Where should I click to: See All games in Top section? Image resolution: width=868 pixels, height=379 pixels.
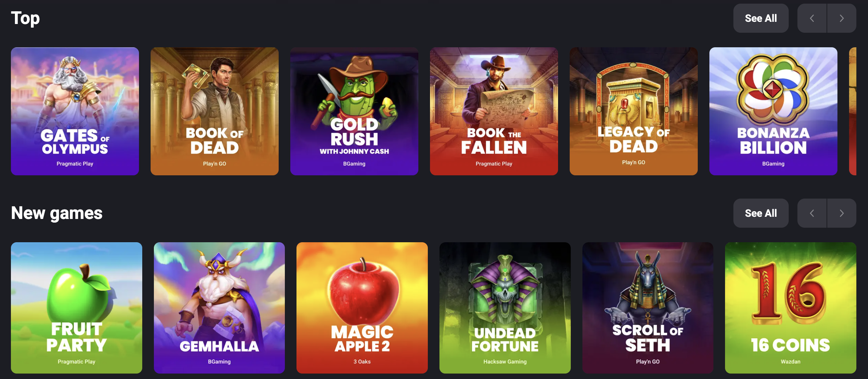(761, 18)
